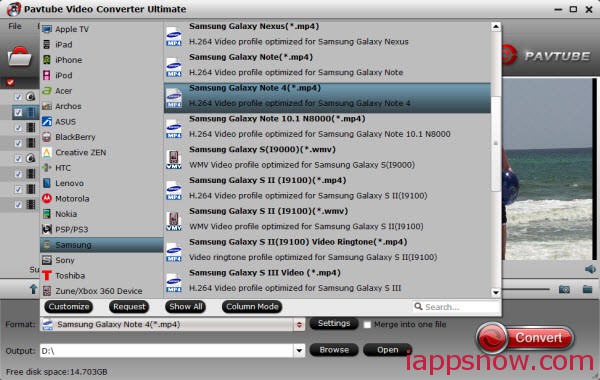The image size is (600, 380).
Task: Open the Output path dropdown
Action: pyautogui.click(x=299, y=350)
